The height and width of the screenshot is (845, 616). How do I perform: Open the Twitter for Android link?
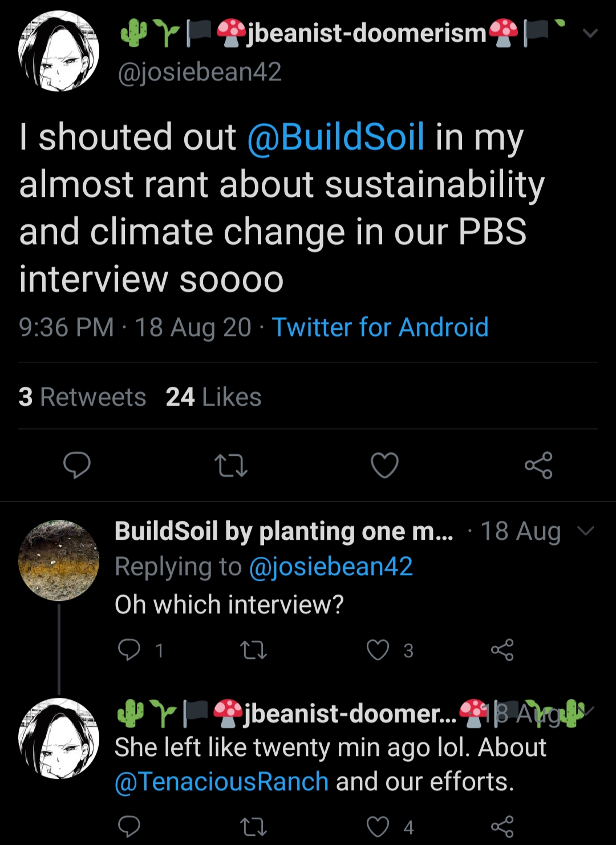click(x=380, y=328)
